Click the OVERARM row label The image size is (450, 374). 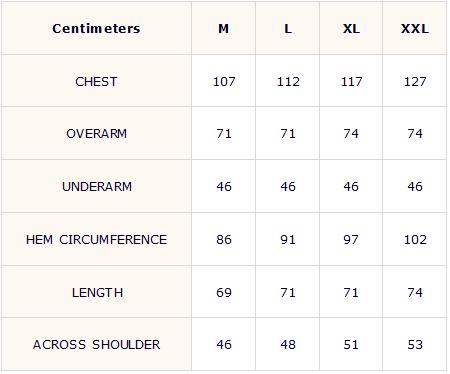click(x=96, y=134)
